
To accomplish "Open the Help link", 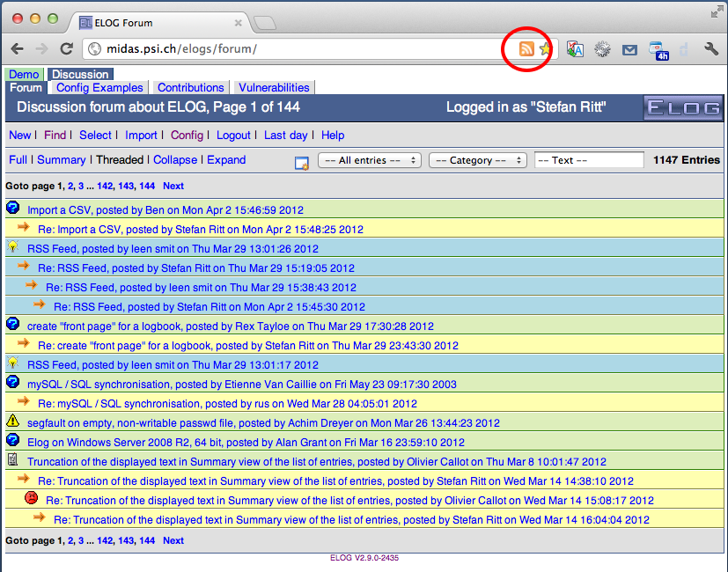I will click(x=333, y=136).
